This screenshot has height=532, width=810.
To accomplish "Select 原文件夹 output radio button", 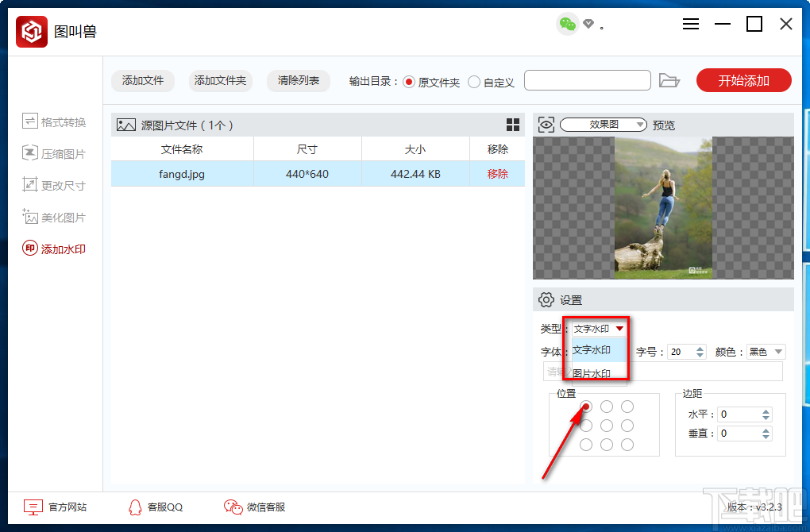I will click(409, 82).
